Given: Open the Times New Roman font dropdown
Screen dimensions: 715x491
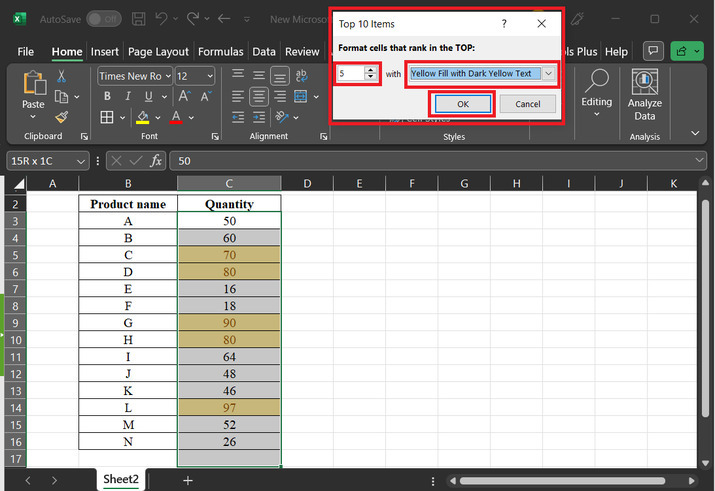Looking at the screenshot, I should [167, 76].
